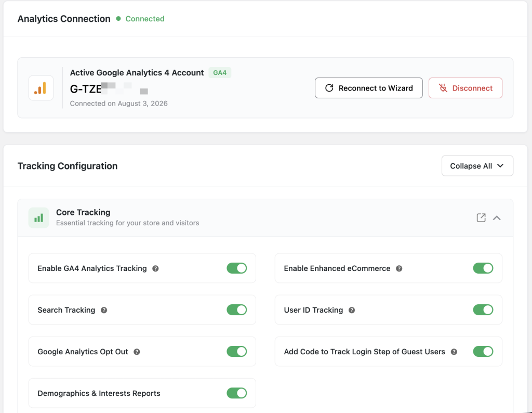Disable Search Tracking switch
The width and height of the screenshot is (532, 413).
[237, 310]
